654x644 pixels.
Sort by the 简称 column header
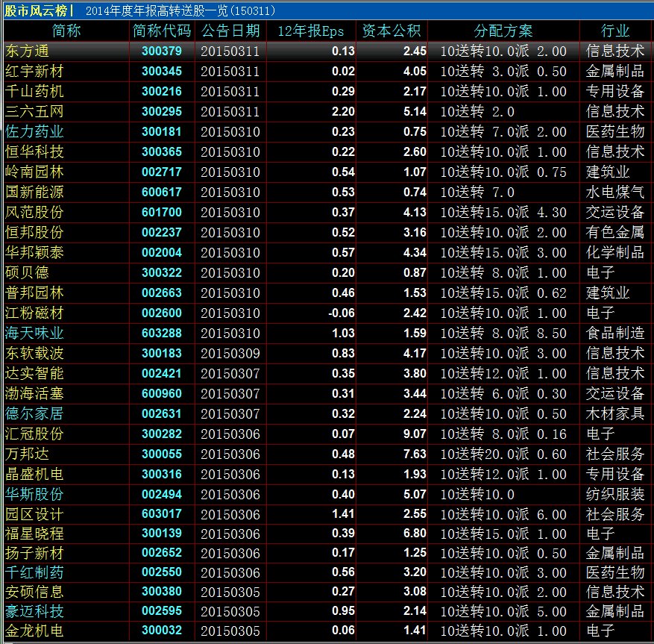66,31
